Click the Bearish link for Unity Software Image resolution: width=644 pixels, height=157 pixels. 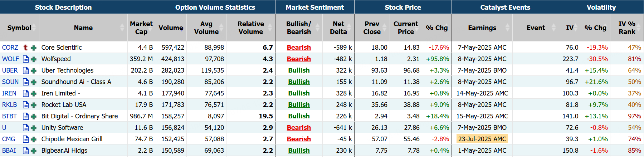coord(299,128)
